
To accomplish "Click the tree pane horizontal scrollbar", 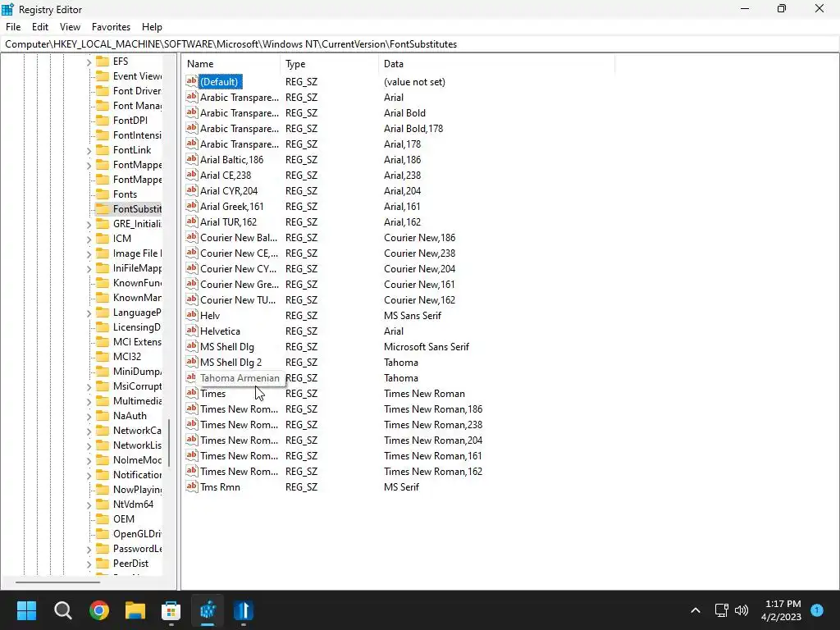I will coord(58,582).
